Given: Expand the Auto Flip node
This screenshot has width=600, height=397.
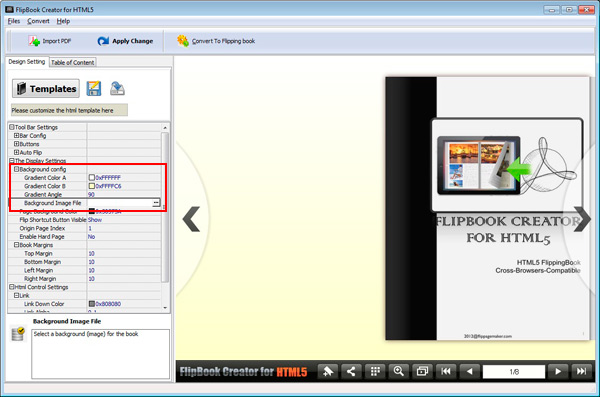Looking at the screenshot, I should [16, 152].
